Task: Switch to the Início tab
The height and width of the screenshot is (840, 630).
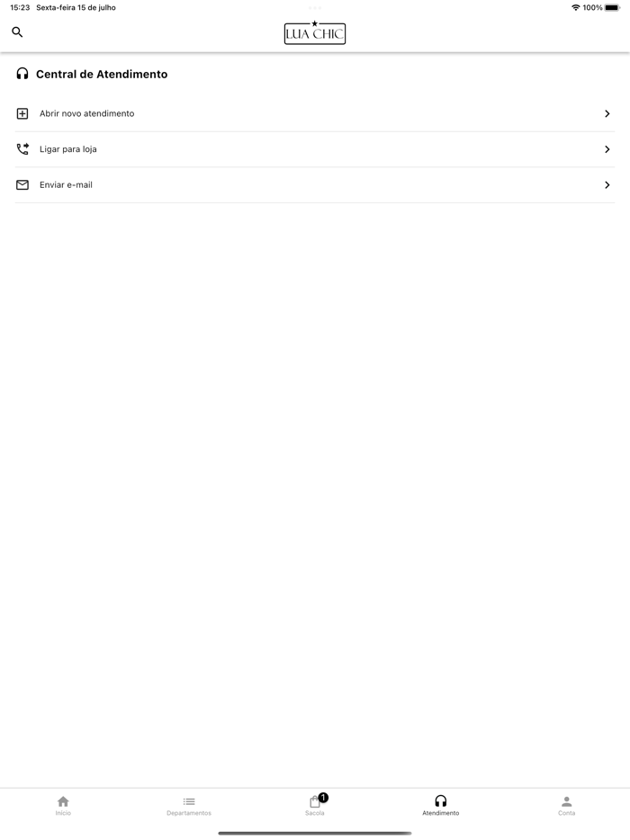Action: click(x=63, y=805)
